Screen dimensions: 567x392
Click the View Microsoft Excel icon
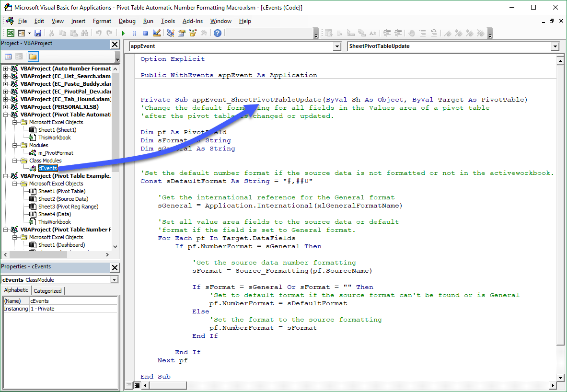click(x=10, y=33)
